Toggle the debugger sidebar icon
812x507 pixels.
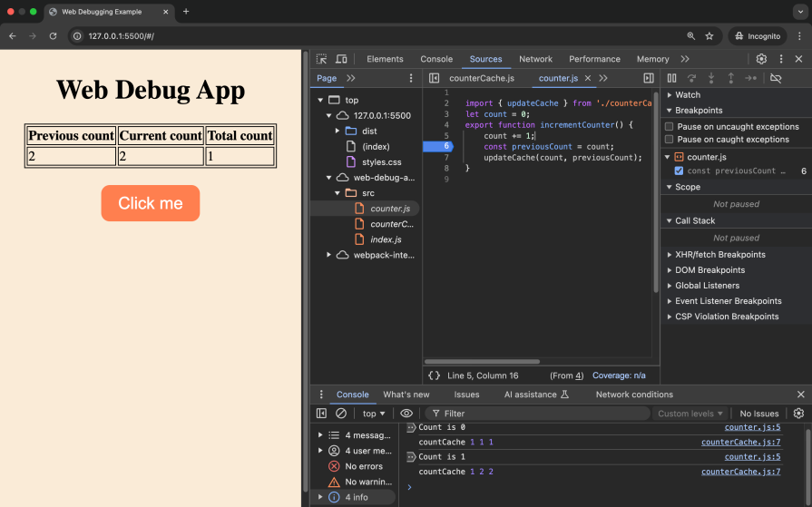pyautogui.click(x=649, y=78)
